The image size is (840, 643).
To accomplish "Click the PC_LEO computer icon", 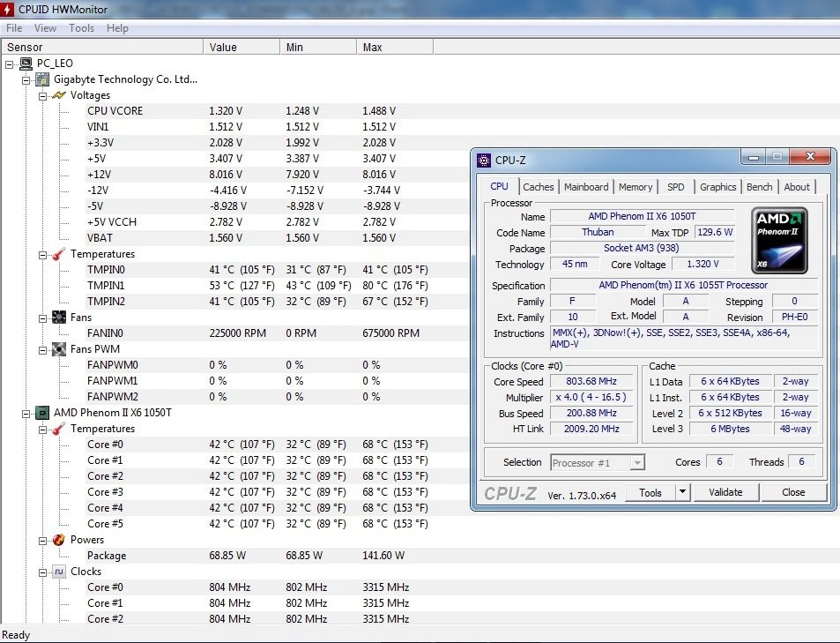I will pyautogui.click(x=26, y=64).
